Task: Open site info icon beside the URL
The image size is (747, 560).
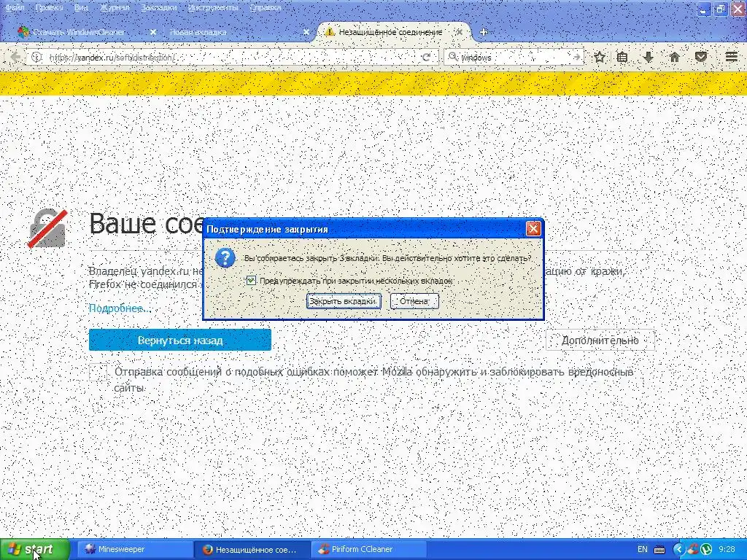Action: pos(36,57)
